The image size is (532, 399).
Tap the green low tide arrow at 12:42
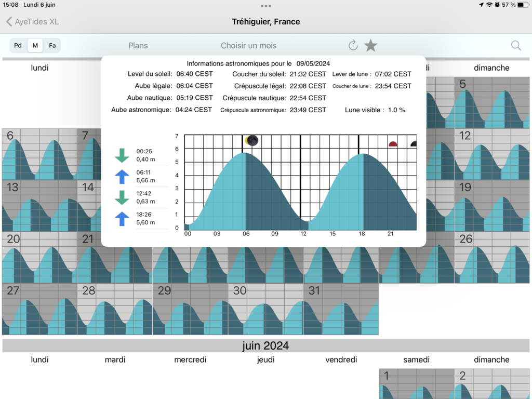pyautogui.click(x=122, y=197)
